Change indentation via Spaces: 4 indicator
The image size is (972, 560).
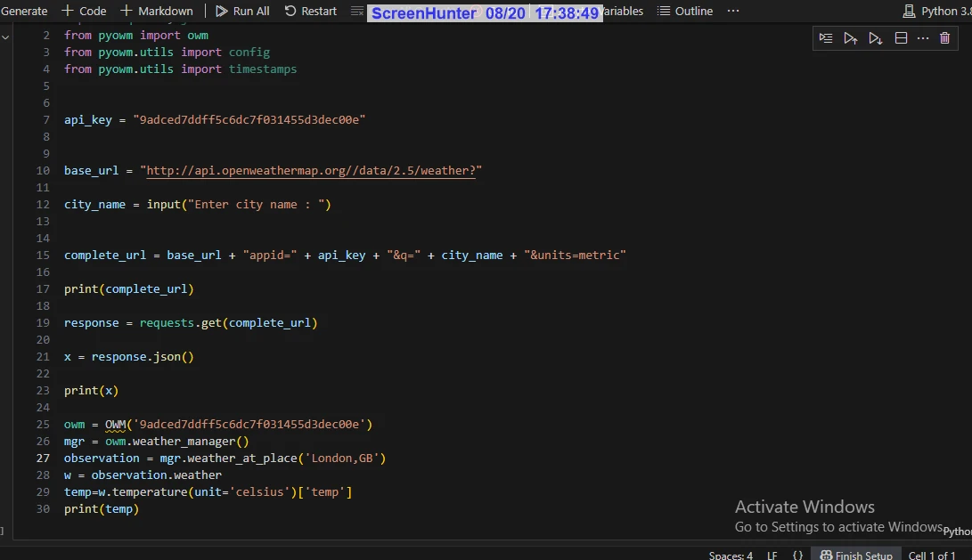tap(731, 555)
